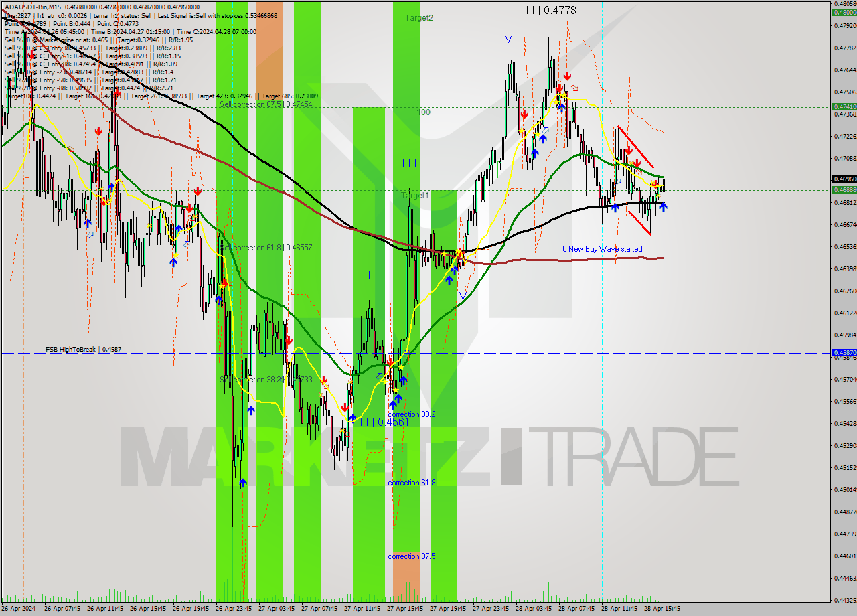This screenshot has width=857, height=616.
Task: Select the 'I I I 0.4561' wave label
Action: click(384, 422)
